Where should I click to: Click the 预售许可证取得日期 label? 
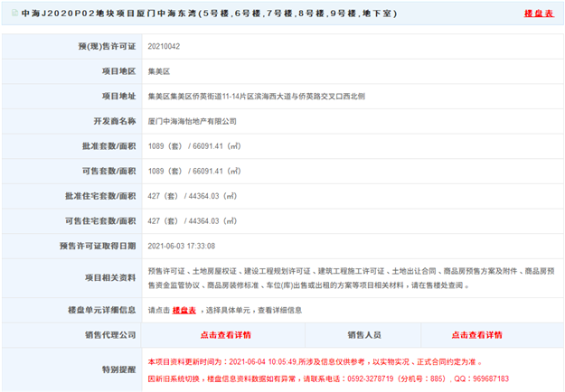pyautogui.click(x=98, y=246)
